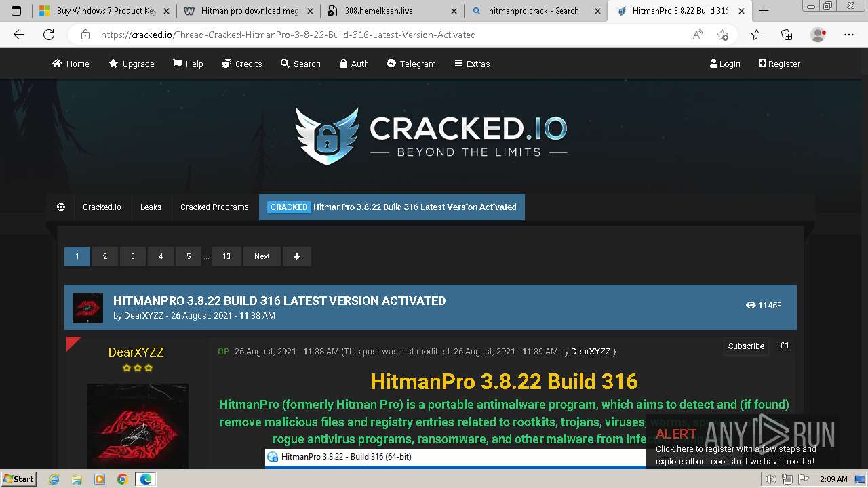Open the browser Settings and more menu
This screenshot has height=488, width=868.
pos(849,35)
